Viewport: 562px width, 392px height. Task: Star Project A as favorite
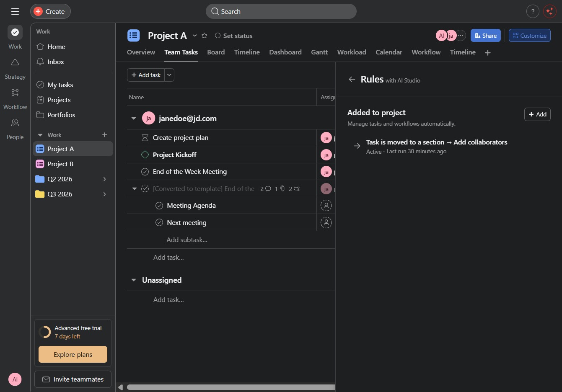(205, 36)
